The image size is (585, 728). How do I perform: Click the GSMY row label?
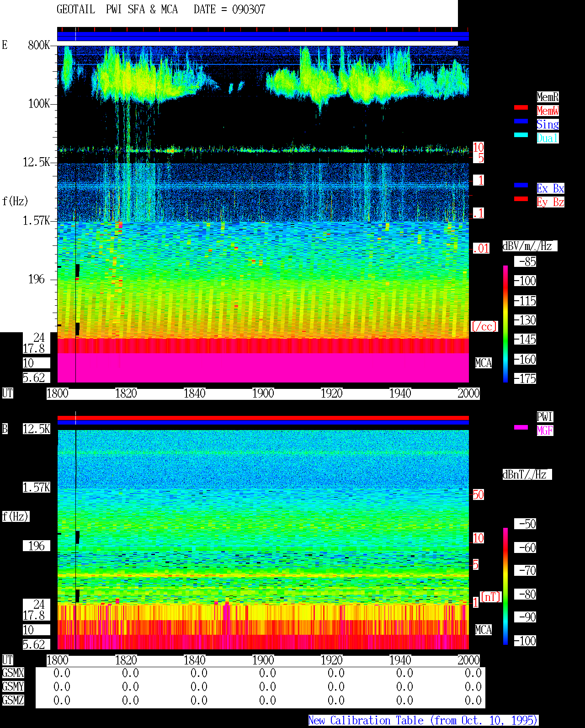[13, 686]
